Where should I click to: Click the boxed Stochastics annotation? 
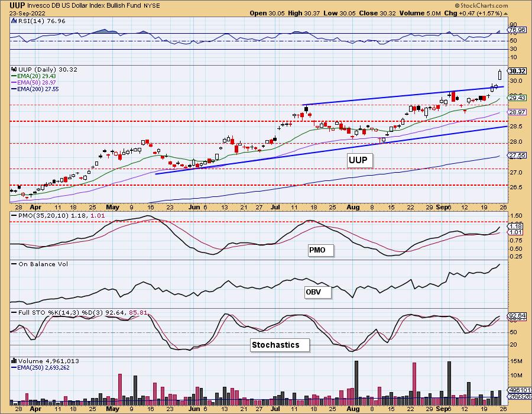pyautogui.click(x=280, y=345)
